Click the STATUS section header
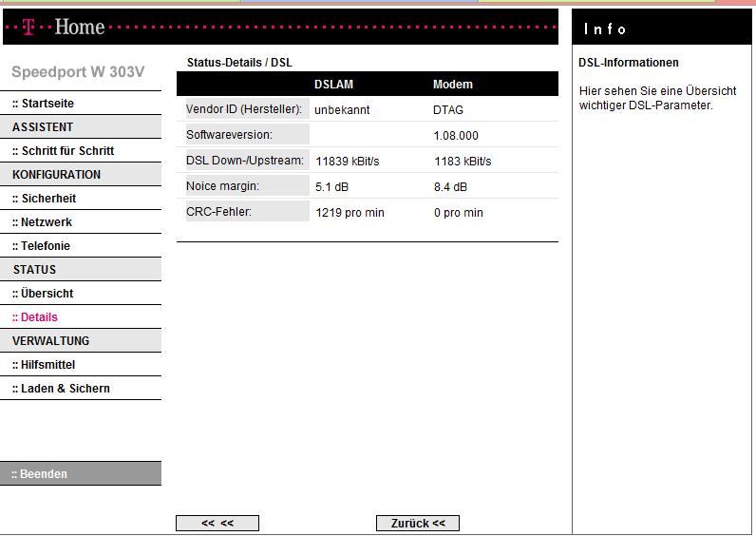Viewport: 756px width, 536px height. pyautogui.click(x=81, y=270)
